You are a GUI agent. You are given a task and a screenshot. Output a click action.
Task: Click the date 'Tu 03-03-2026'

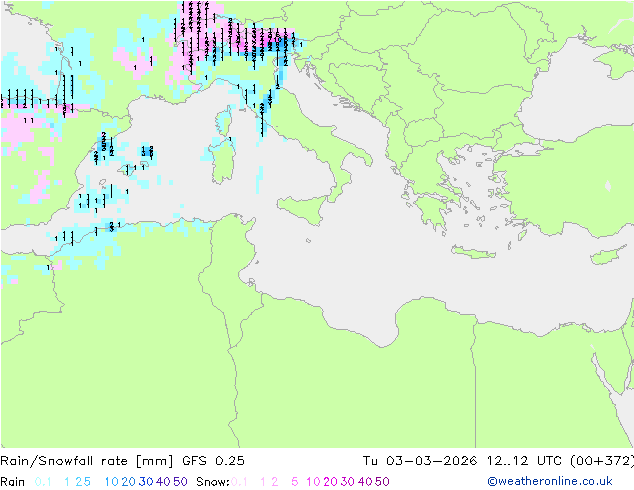[420, 461]
